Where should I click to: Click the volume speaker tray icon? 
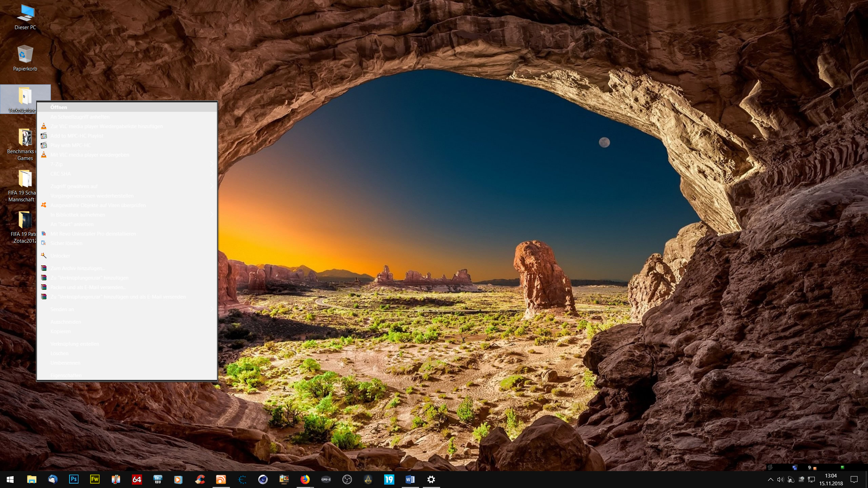pos(780,480)
